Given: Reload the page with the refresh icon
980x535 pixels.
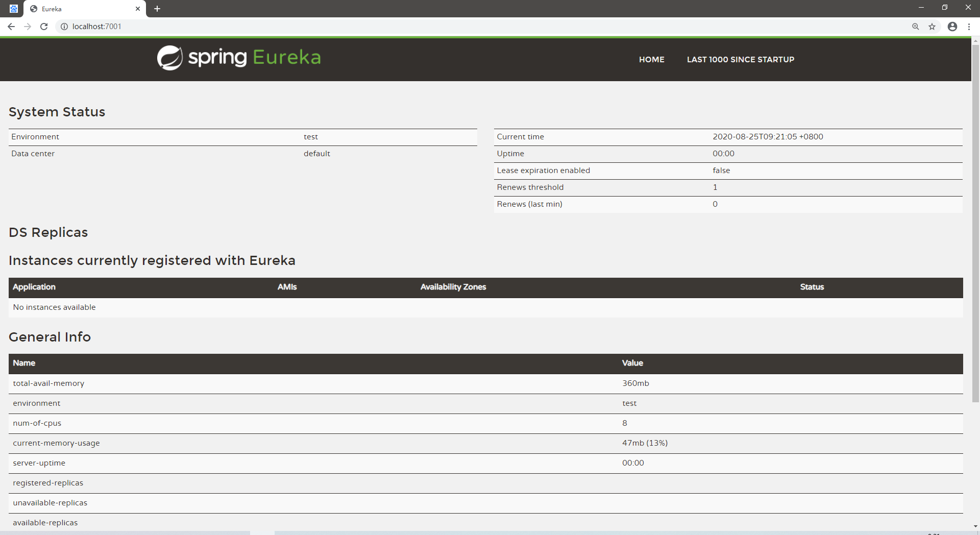Looking at the screenshot, I should pos(44,27).
